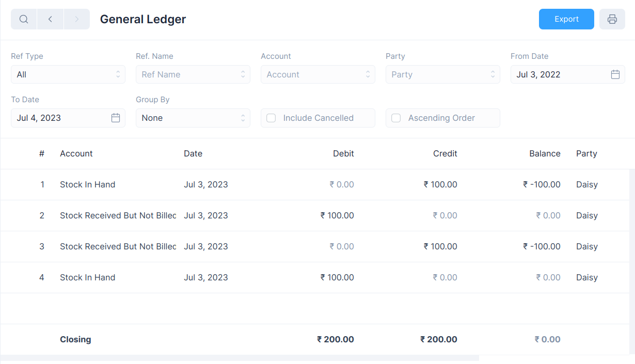The height and width of the screenshot is (364, 635).
Task: Export the General Ledger report
Action: pos(566,19)
